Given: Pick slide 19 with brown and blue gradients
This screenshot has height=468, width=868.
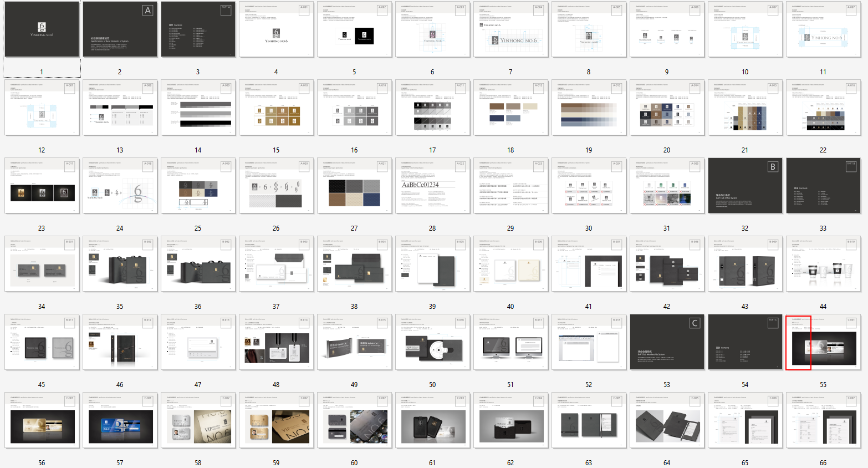Looking at the screenshot, I should coord(589,108).
